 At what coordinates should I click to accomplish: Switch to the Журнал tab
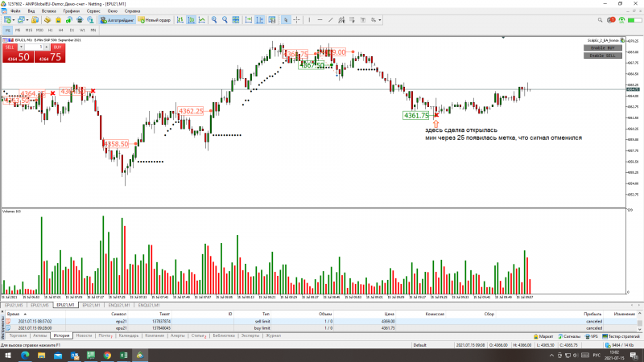coord(273,335)
